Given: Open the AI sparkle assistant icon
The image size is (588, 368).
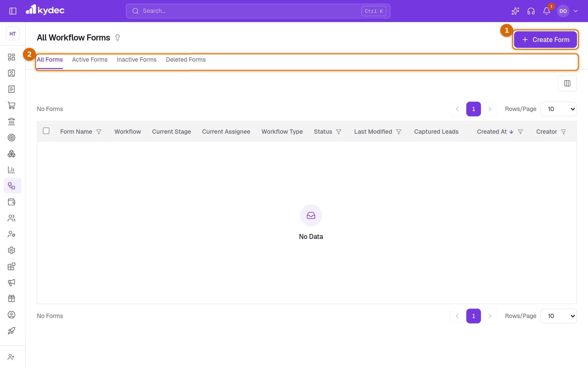Looking at the screenshot, I should (x=515, y=11).
